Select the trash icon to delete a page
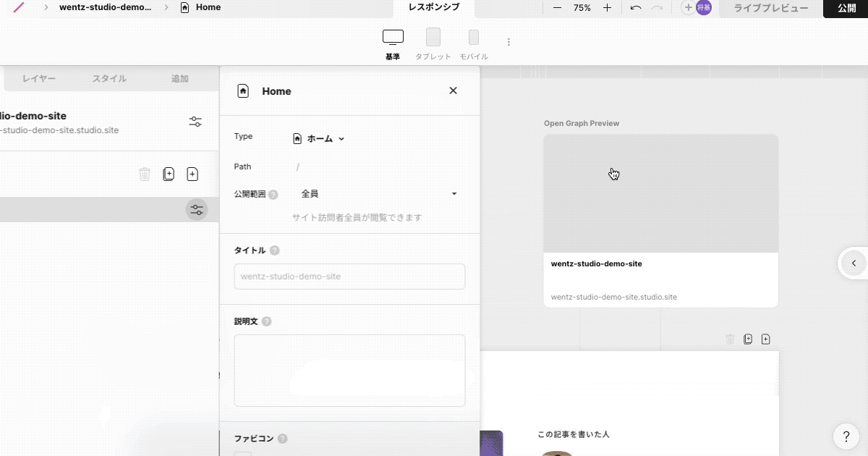Viewport: 868px width, 456px height. pos(145,174)
